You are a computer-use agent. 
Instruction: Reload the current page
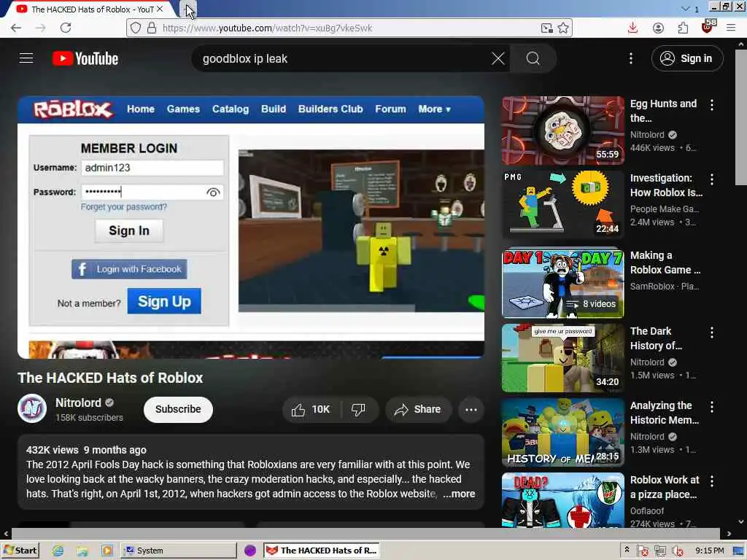[66, 28]
